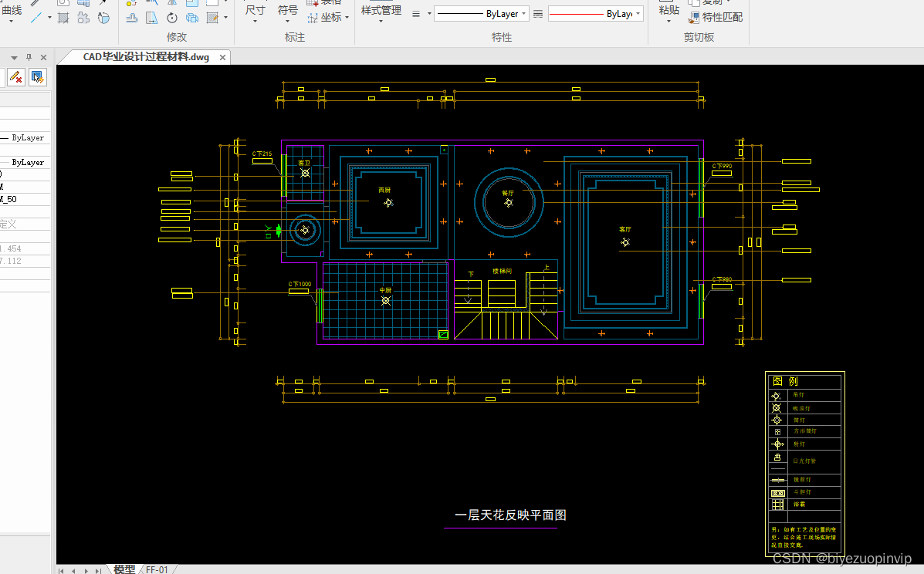Close the CAD毕业设计过程材料.dwg tab

click(222, 57)
